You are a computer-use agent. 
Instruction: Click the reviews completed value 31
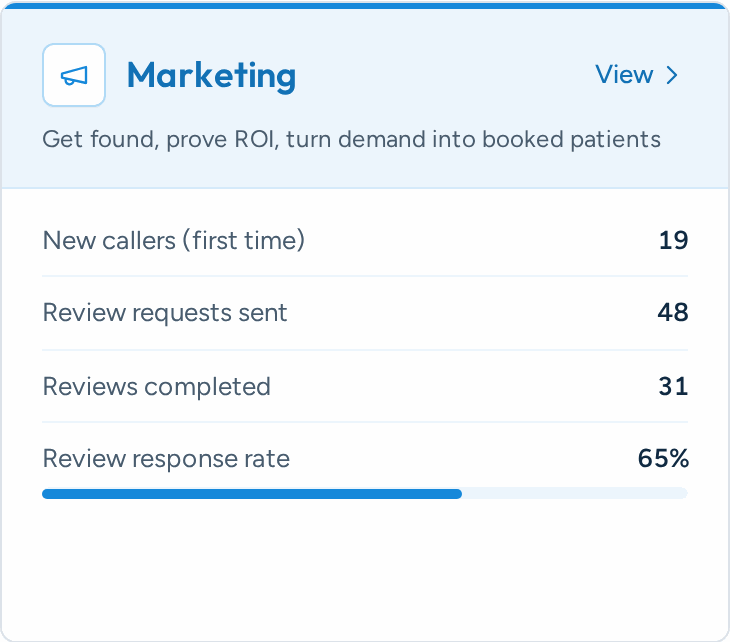click(673, 386)
